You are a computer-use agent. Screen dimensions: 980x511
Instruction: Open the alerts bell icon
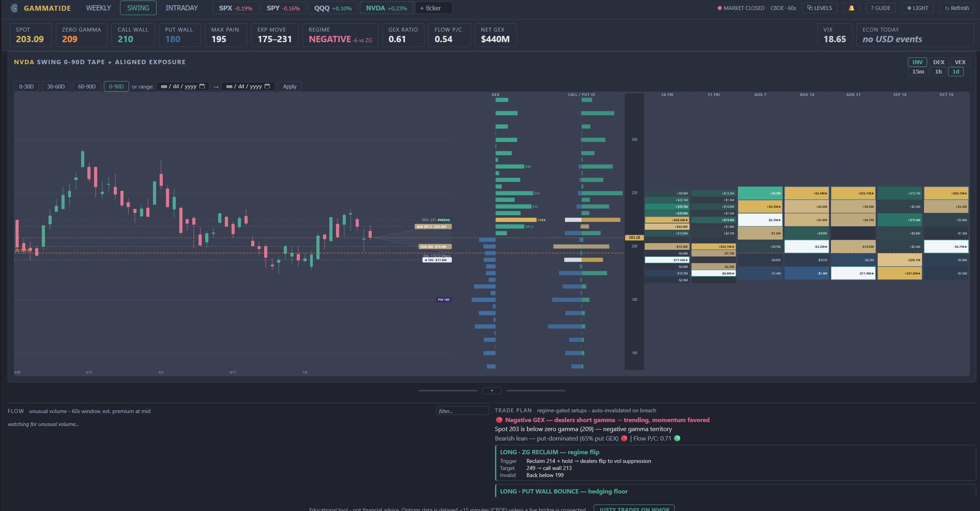(x=851, y=8)
